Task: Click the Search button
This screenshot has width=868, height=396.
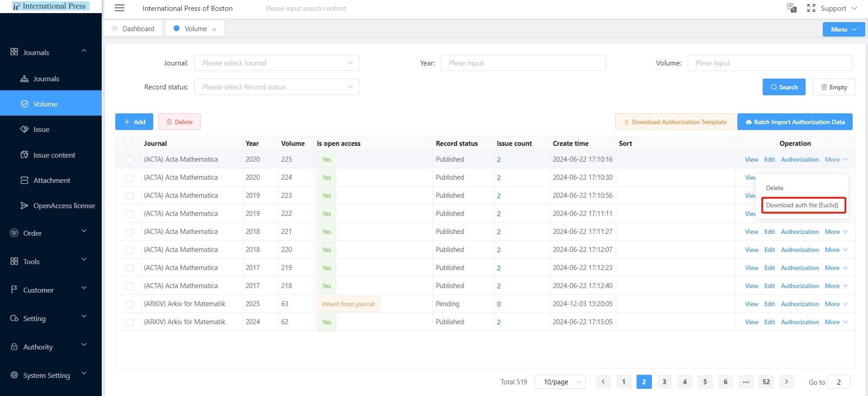Action: (x=784, y=87)
